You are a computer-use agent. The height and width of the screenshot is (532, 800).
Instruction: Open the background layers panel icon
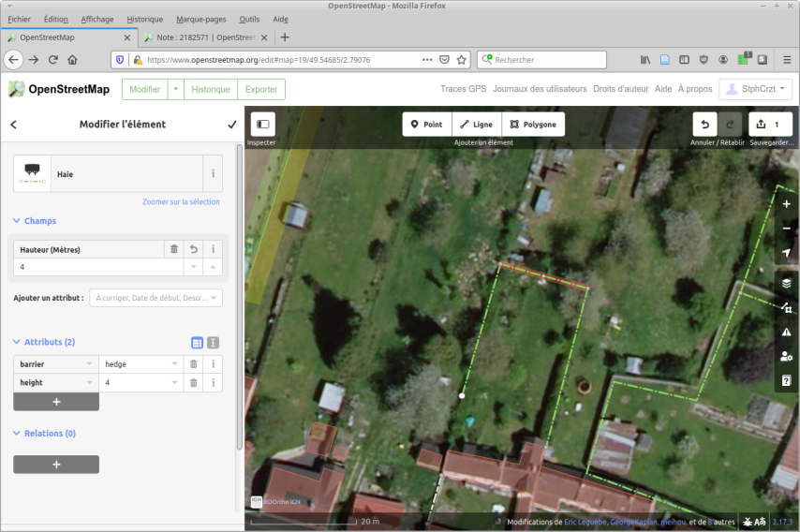(x=786, y=283)
